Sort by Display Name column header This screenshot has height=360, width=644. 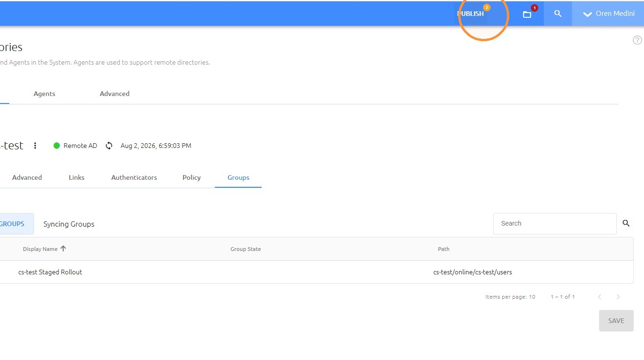[x=40, y=249]
